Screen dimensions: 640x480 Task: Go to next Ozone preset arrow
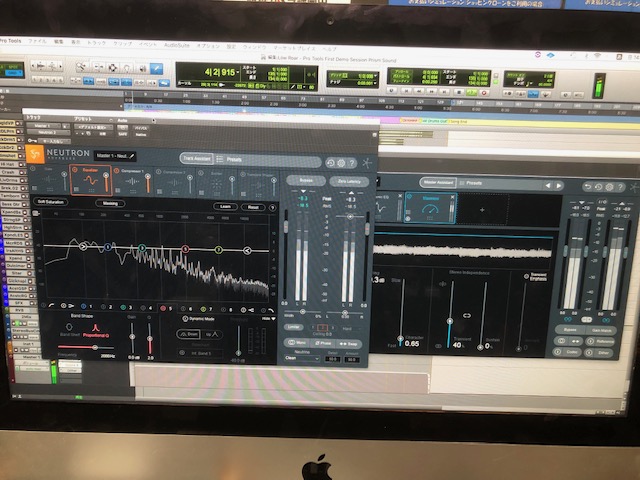pyautogui.click(x=558, y=186)
